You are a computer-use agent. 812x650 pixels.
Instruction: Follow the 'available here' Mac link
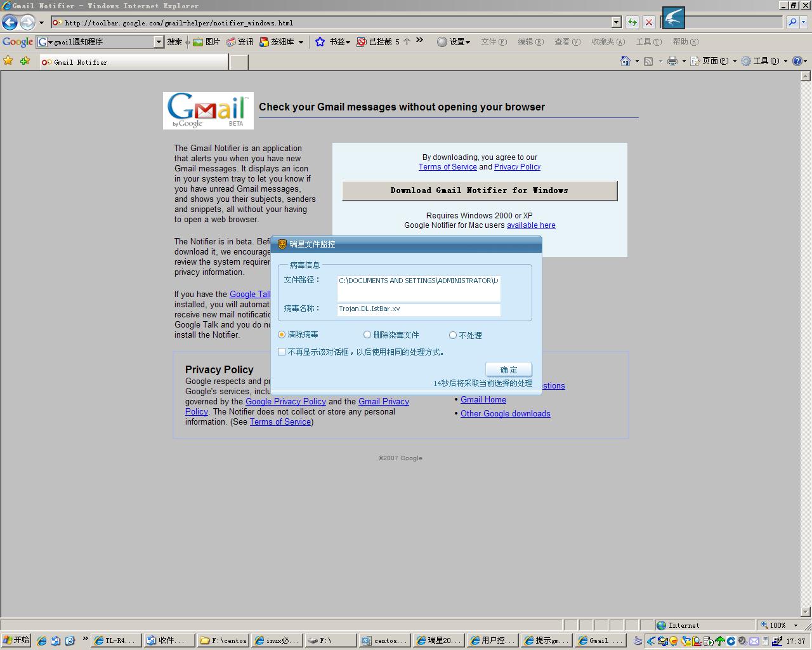click(x=531, y=225)
